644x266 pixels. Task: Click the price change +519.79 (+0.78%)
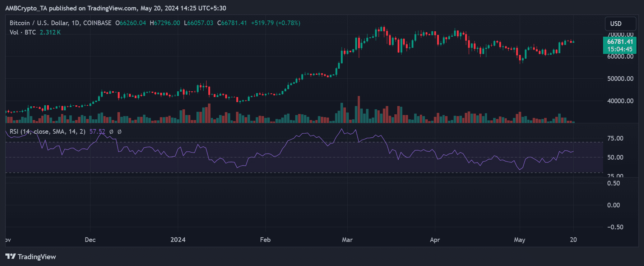point(275,23)
